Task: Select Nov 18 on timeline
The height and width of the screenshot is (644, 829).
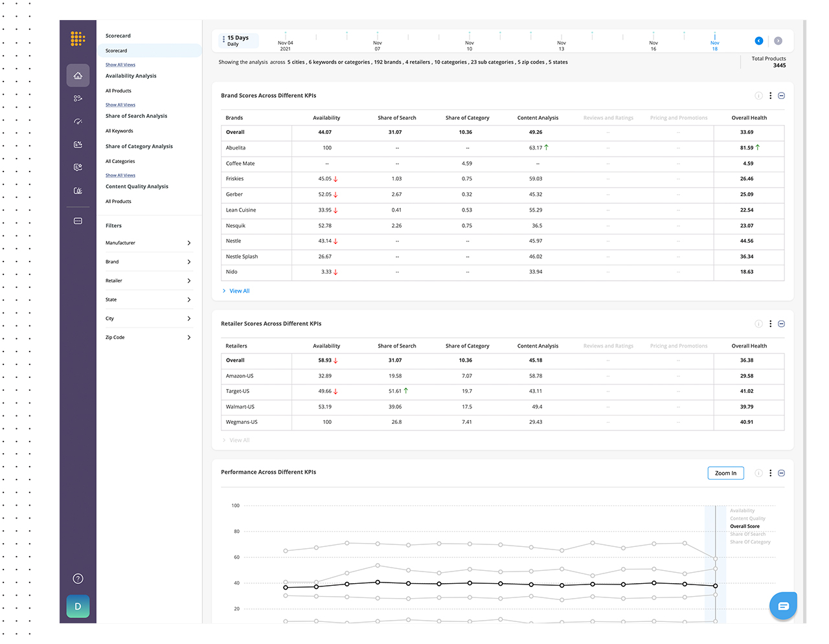Action: [x=714, y=45]
